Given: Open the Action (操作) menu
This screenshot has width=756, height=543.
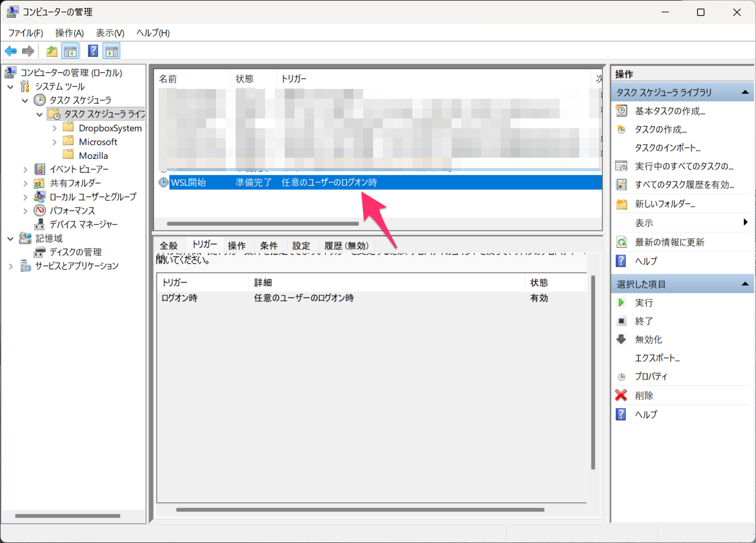Looking at the screenshot, I should tap(69, 33).
